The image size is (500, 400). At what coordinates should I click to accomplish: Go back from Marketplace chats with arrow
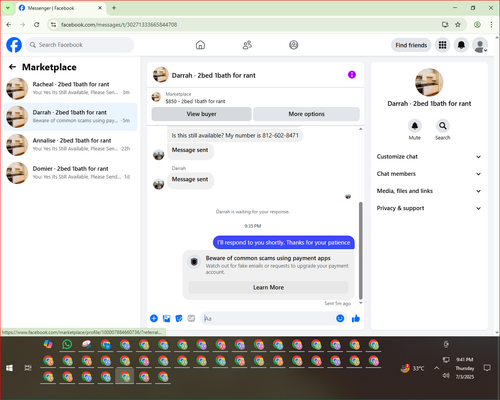point(13,67)
